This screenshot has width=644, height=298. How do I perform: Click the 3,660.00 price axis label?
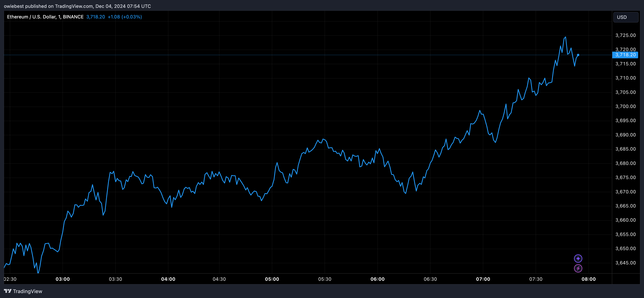click(x=626, y=220)
